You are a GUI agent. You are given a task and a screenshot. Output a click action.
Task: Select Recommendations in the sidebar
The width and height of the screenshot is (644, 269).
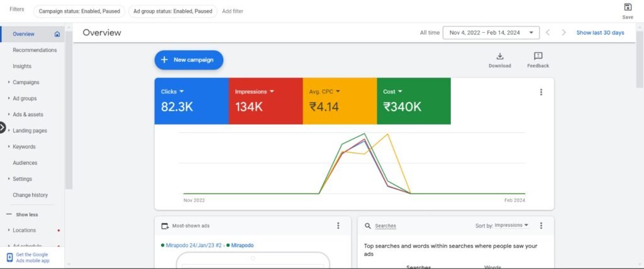tap(35, 50)
